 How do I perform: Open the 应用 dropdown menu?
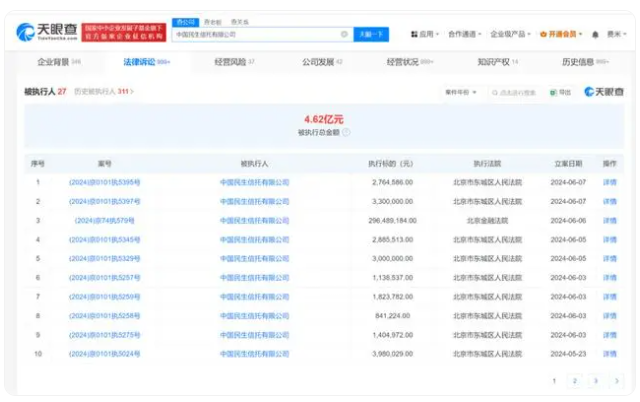click(425, 34)
